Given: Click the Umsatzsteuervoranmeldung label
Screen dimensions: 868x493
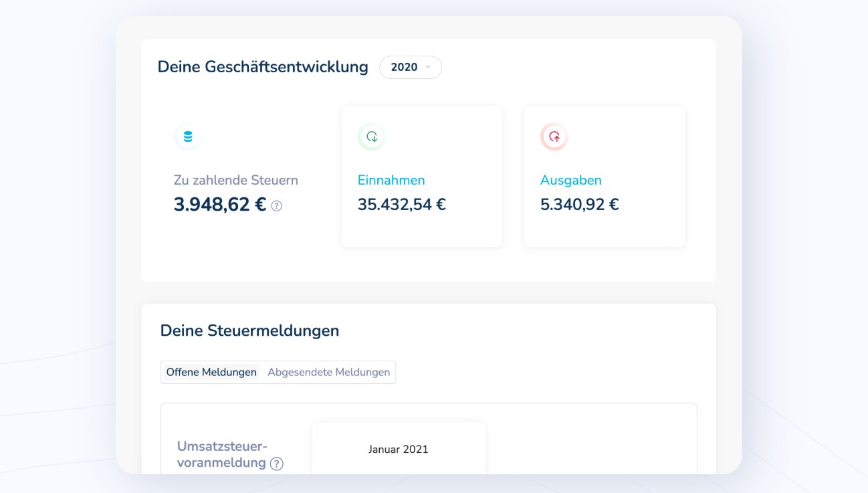Looking at the screenshot, I should [223, 454].
